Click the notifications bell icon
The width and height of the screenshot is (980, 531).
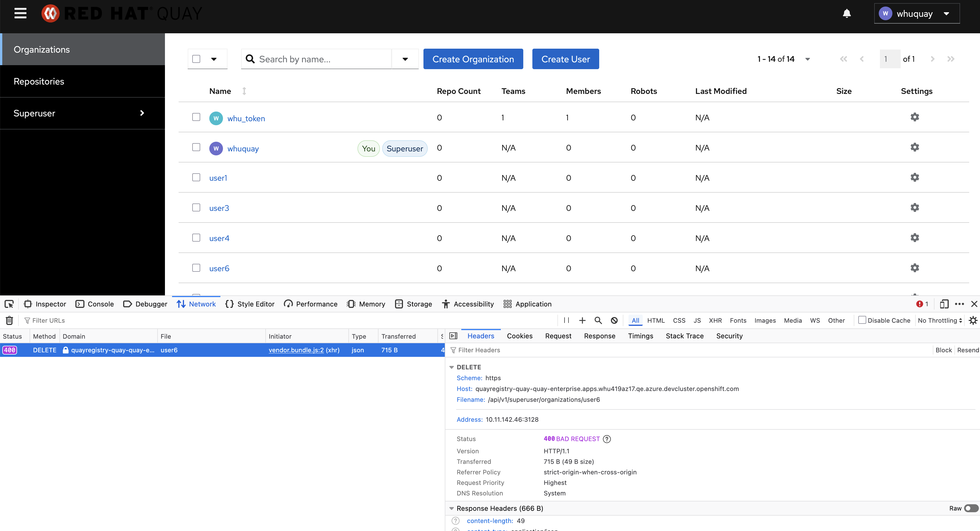pyautogui.click(x=846, y=14)
